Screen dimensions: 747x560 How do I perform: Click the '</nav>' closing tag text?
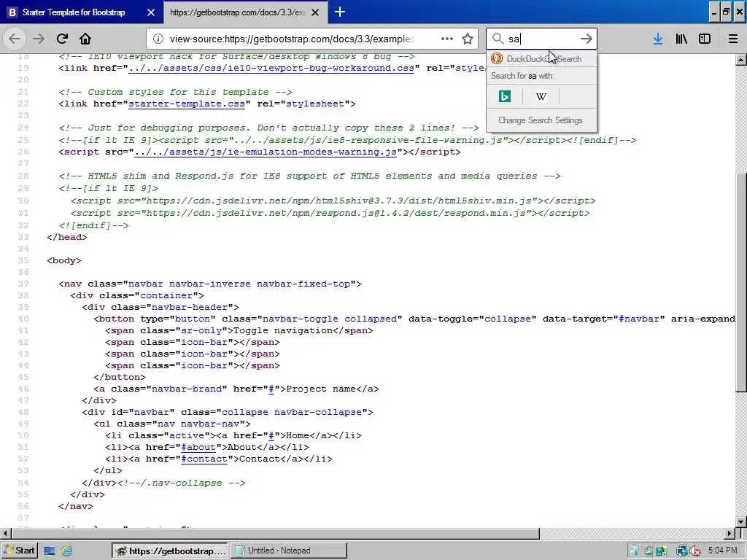pyautogui.click(x=76, y=506)
